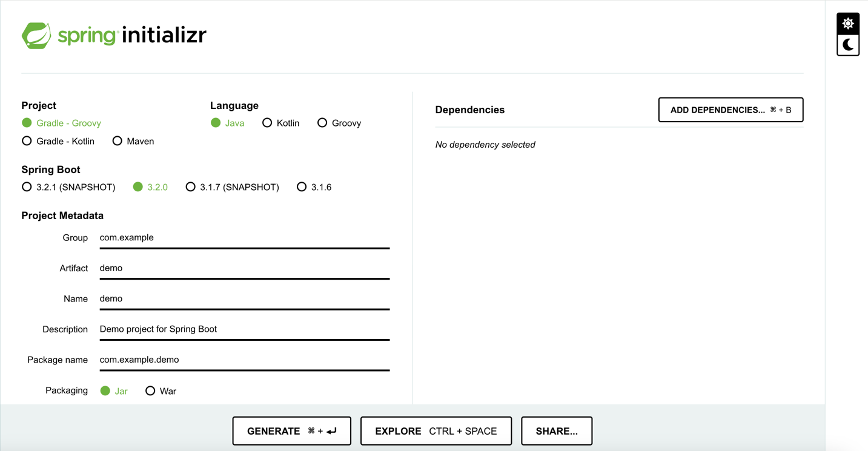Click the Spring leaf logo

pos(36,36)
